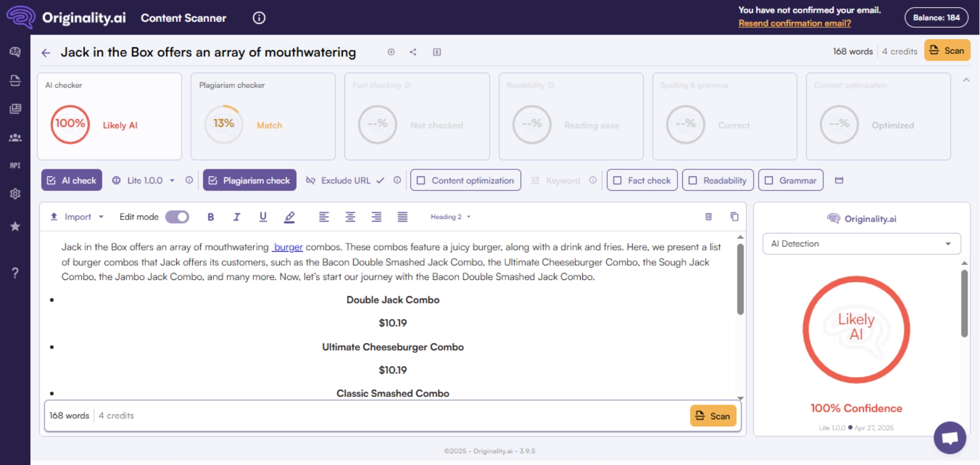Screen dimensions: 980x465
Task: Enable Content optimization checkbox
Action: pos(421,180)
